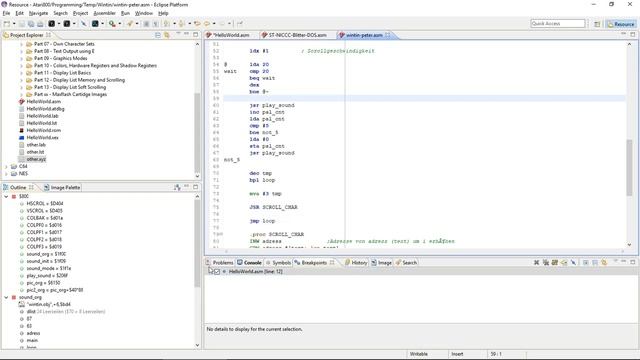Image resolution: width=640 pixels, height=360 pixels.
Task: Select other.xyz file in Project Explorer
Action: pyautogui.click(x=36, y=159)
